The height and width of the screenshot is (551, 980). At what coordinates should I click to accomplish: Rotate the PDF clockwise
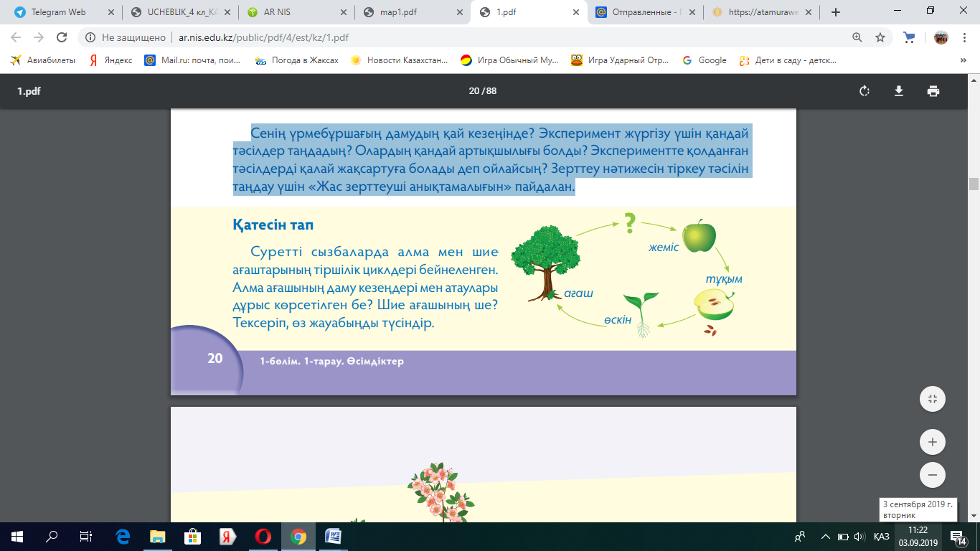point(864,91)
